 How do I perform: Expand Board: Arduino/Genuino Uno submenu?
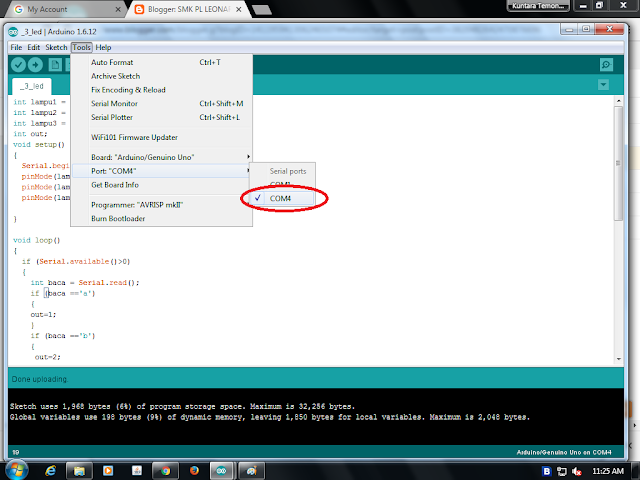point(162,157)
